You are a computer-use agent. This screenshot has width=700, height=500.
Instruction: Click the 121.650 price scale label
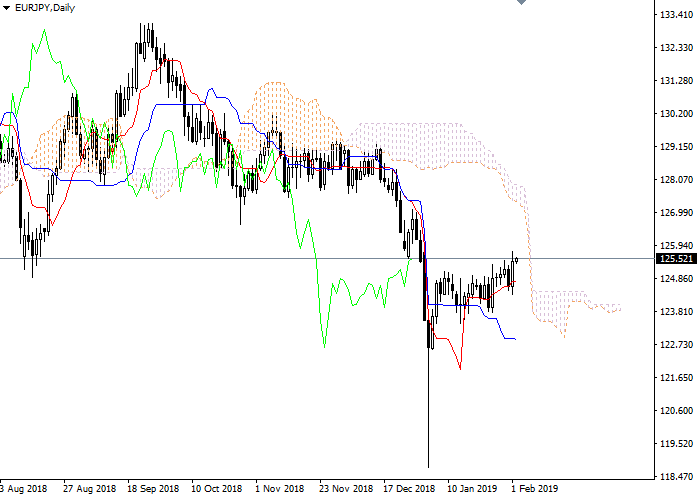676,378
